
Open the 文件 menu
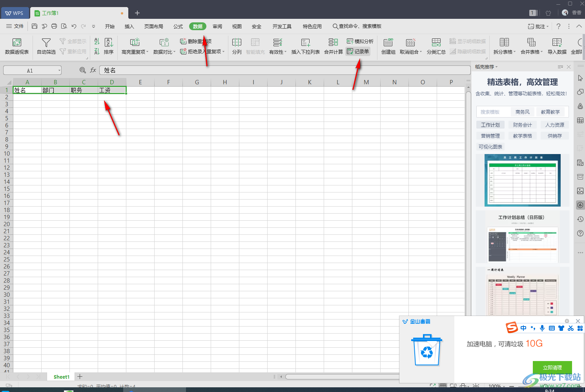click(x=15, y=26)
